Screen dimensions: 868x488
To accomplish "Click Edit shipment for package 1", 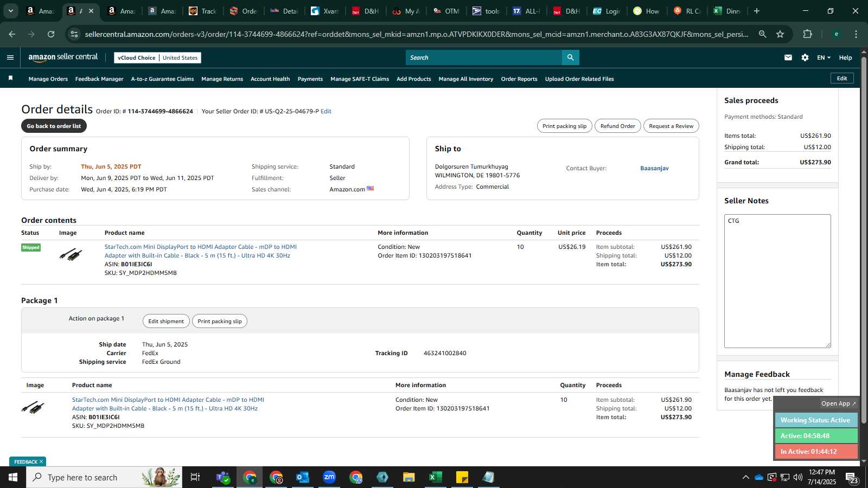I will click(166, 321).
